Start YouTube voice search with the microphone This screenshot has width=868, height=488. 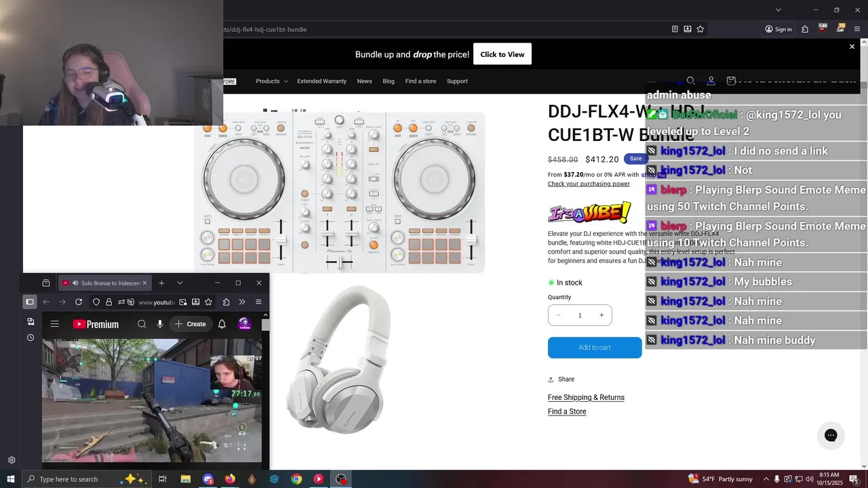[x=160, y=324]
